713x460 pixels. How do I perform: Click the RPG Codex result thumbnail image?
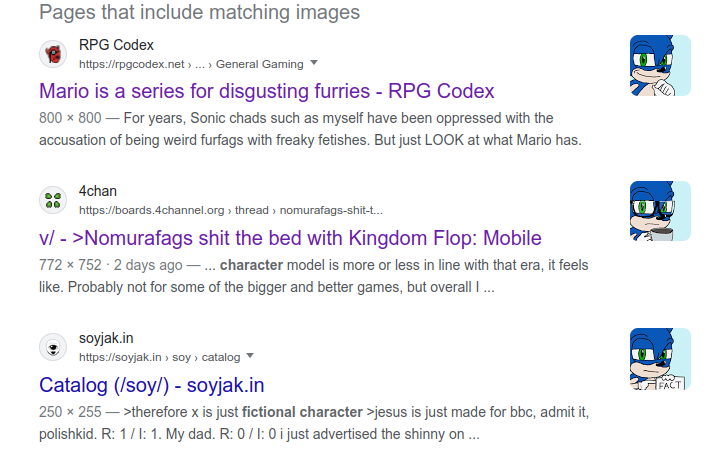click(660, 66)
